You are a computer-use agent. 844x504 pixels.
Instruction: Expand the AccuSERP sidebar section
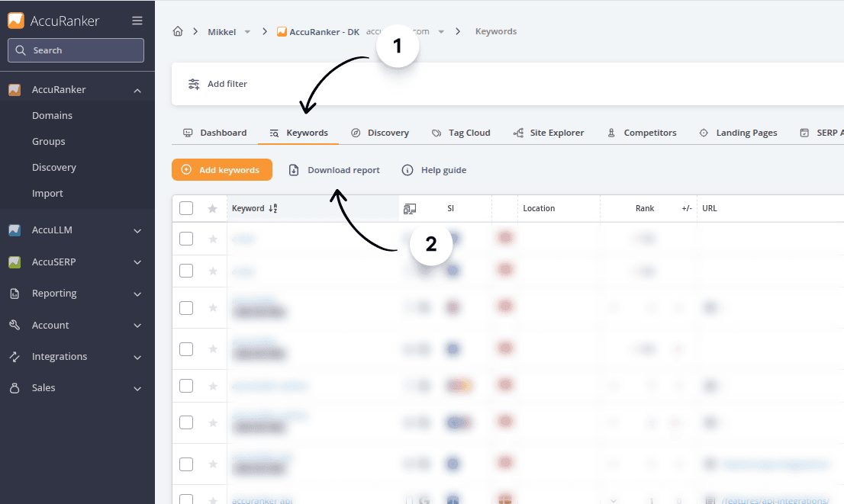point(137,262)
